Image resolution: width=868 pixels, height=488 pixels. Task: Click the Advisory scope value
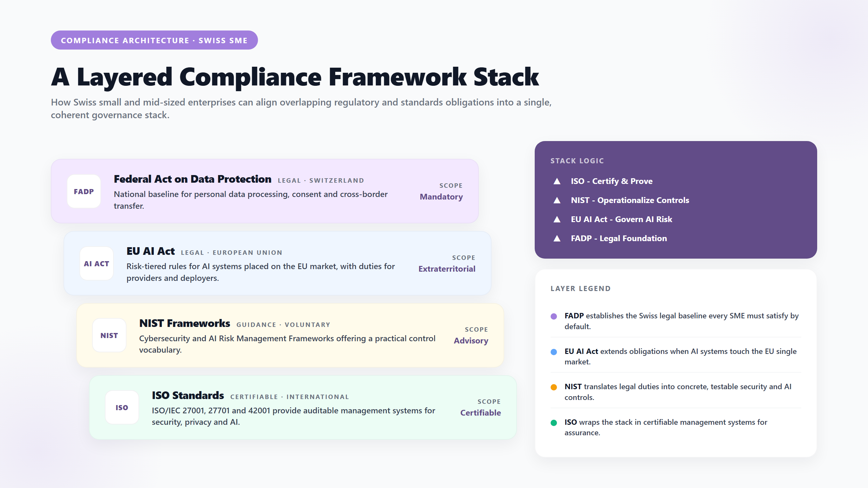coord(471,341)
